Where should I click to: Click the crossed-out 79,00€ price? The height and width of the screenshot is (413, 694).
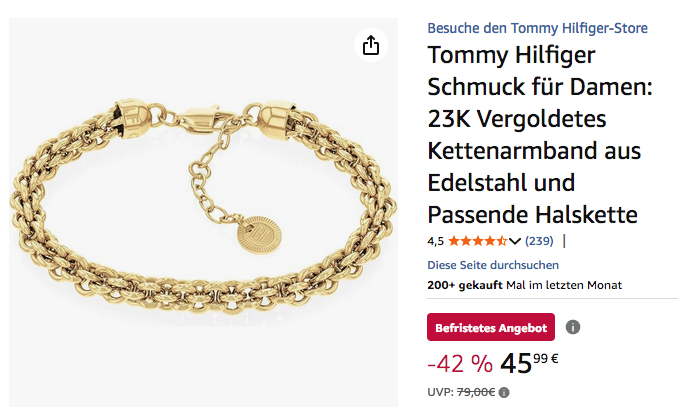476,392
